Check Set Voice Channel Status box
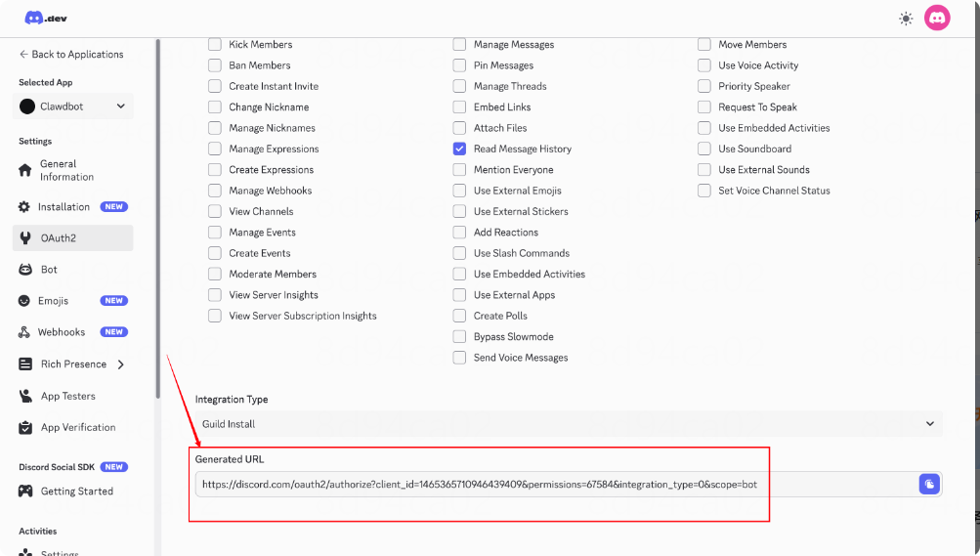This screenshot has width=980, height=556. pos(704,191)
